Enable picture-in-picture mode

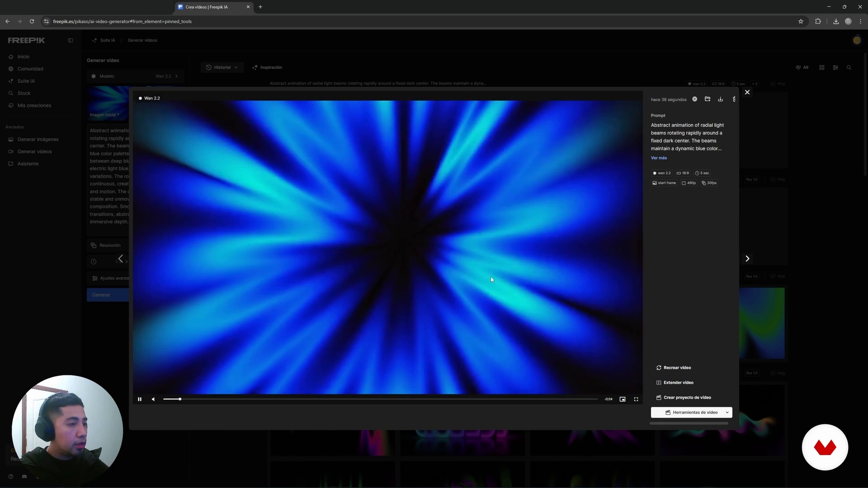[623, 399]
